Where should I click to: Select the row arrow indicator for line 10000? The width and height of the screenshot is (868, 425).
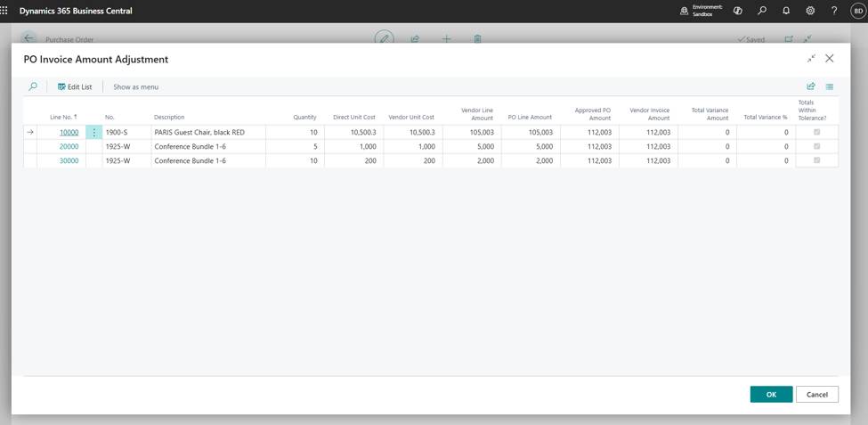30,133
